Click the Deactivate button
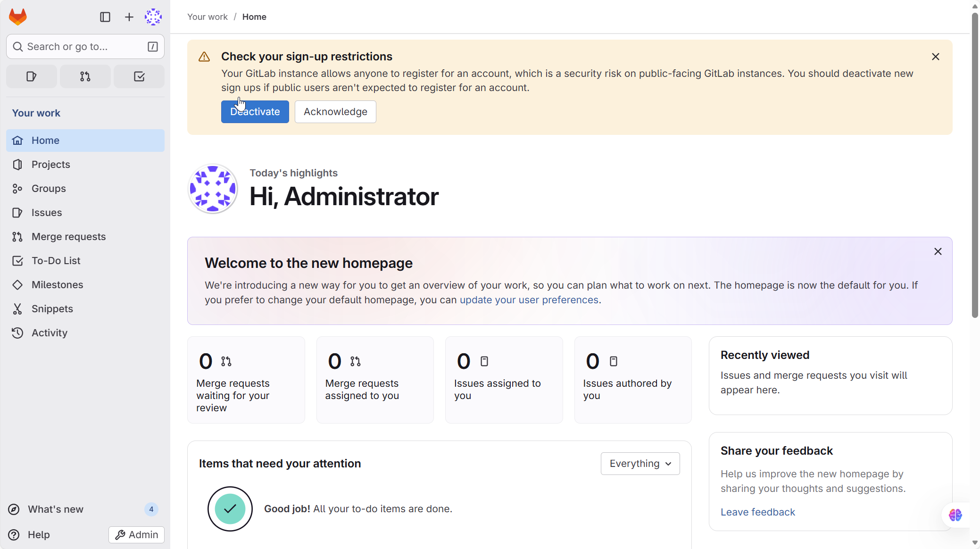 pos(255,112)
